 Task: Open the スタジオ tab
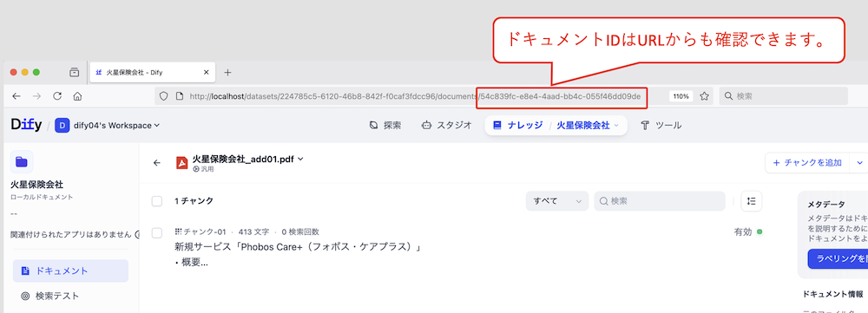point(446,126)
